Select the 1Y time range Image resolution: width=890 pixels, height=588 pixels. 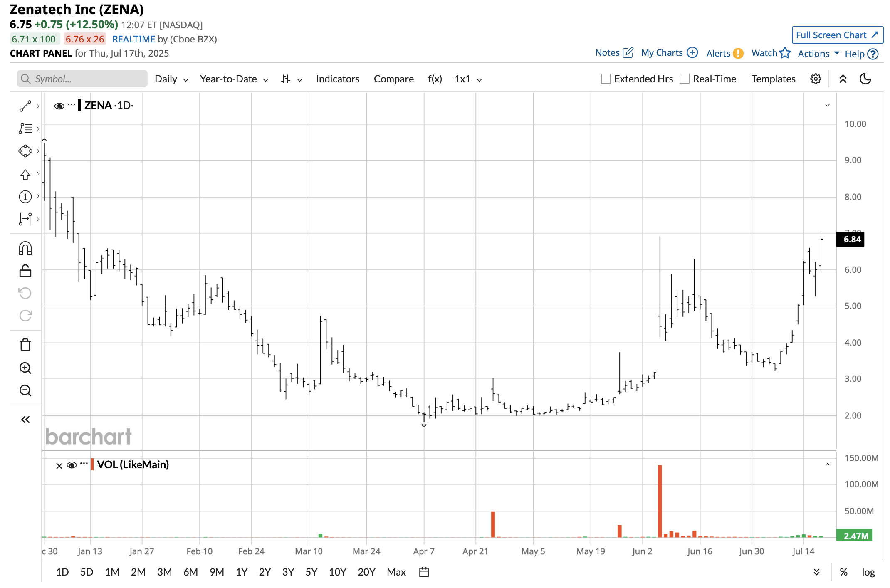241,572
